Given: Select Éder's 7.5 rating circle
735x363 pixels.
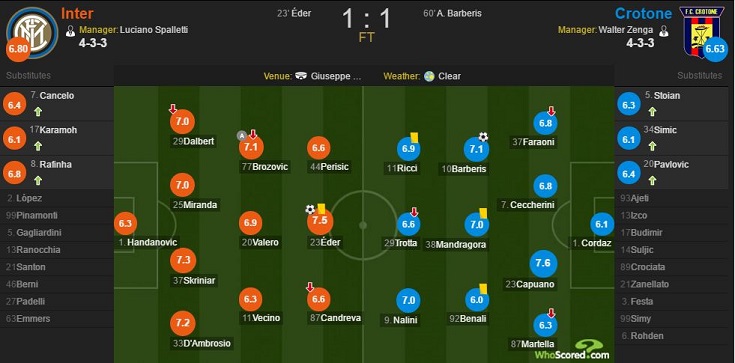Looking at the screenshot, I should pos(320,221).
